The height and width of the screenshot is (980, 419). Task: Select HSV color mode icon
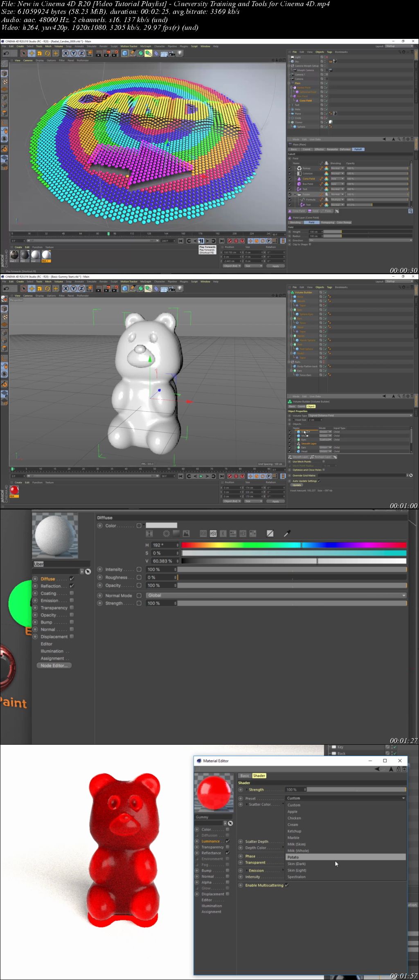pos(213,534)
